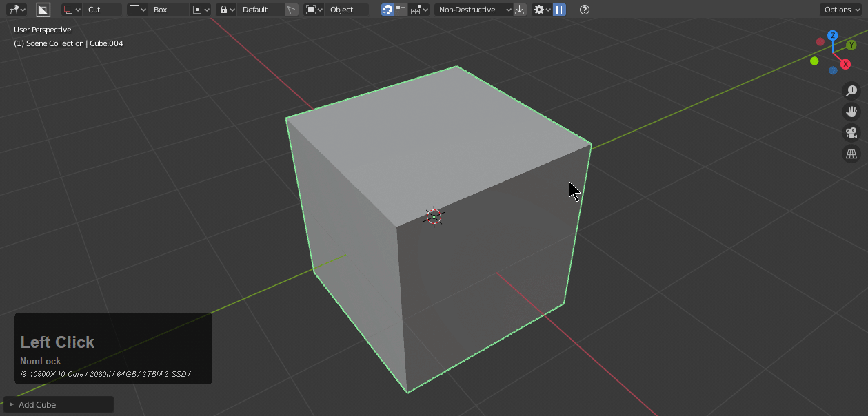Select the Move View hand icon
The image size is (868, 416).
pos(852,111)
